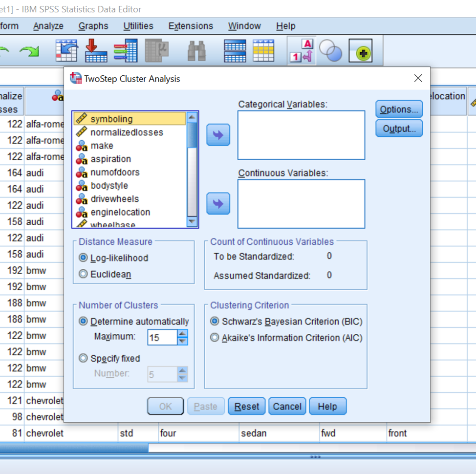Click arrow next to Continuous Variables box
This screenshot has width=476, height=474.
pyautogui.click(x=218, y=203)
